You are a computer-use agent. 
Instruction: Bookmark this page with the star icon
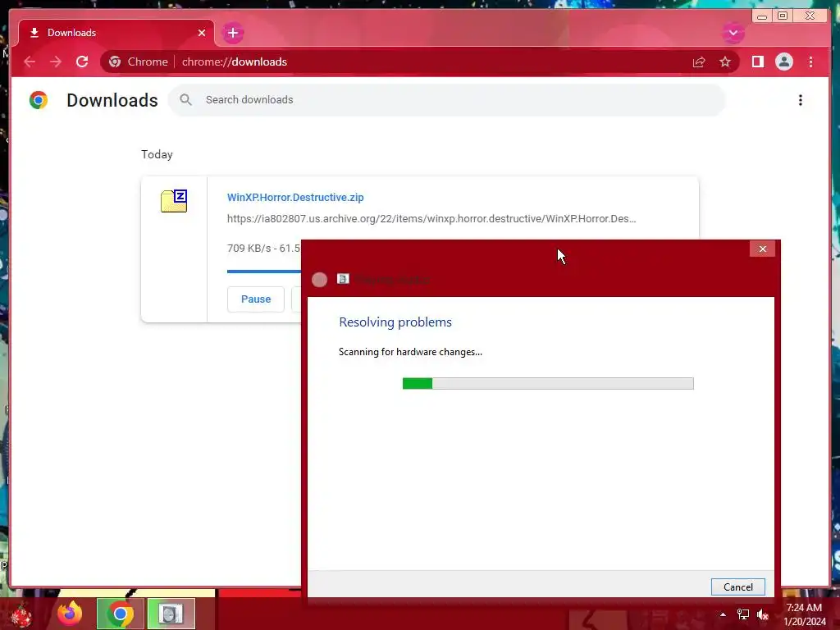coord(725,62)
